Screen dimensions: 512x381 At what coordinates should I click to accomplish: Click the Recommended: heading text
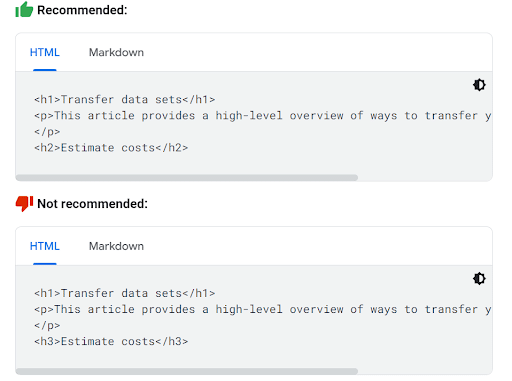click(x=82, y=10)
